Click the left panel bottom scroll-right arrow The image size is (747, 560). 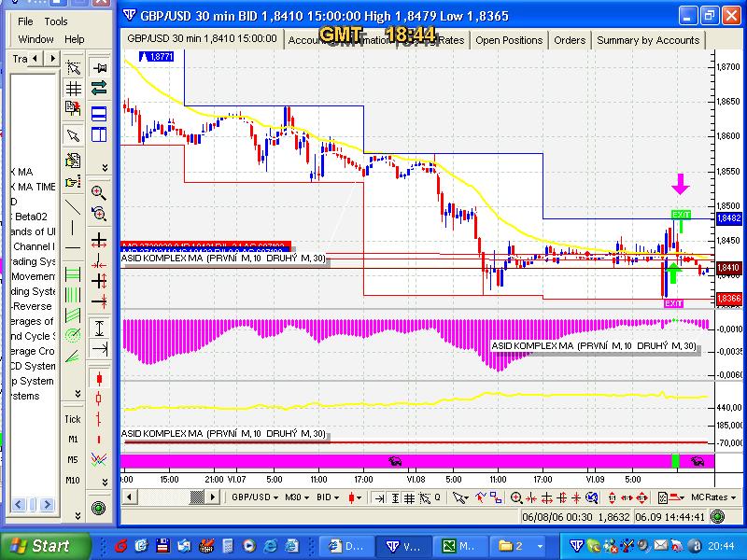tap(47, 504)
